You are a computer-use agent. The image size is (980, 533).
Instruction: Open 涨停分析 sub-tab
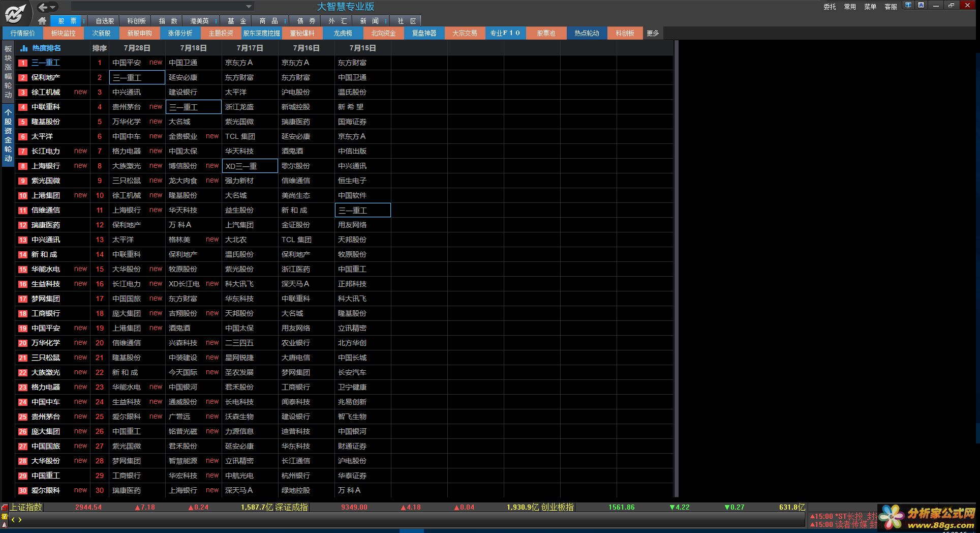180,33
